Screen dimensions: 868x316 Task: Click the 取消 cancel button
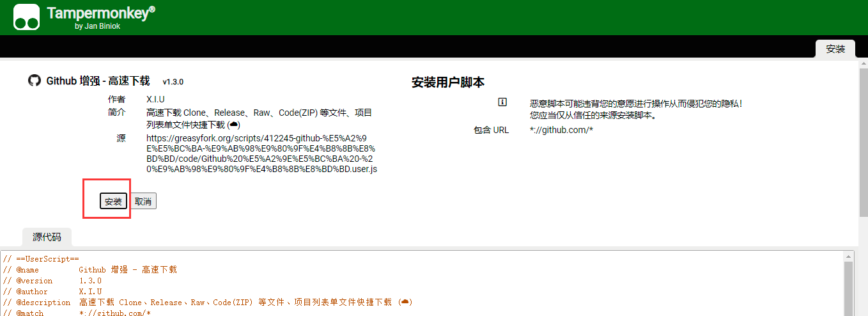[x=143, y=201]
